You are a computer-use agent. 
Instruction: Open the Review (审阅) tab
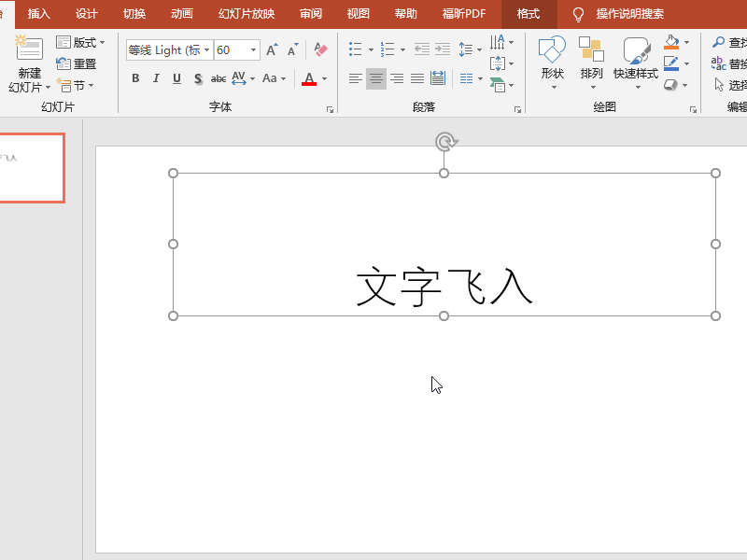311,14
